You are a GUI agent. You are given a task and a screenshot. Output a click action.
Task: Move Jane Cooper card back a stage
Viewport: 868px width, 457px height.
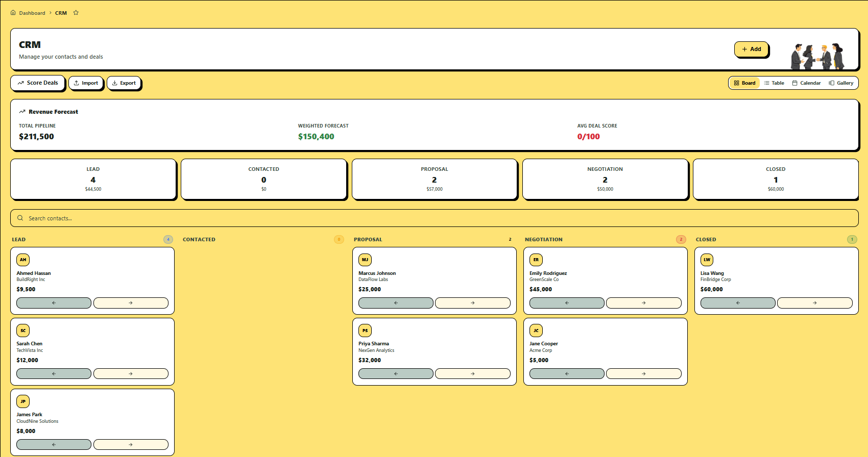point(567,374)
